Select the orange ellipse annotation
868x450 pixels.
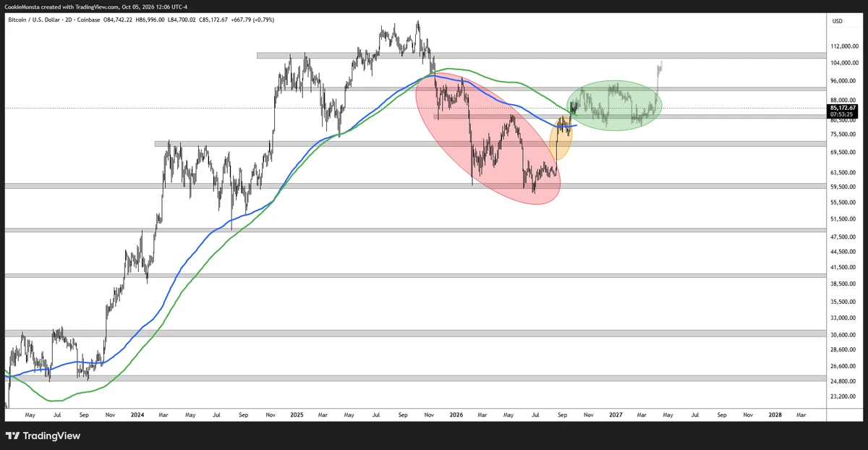(x=561, y=137)
